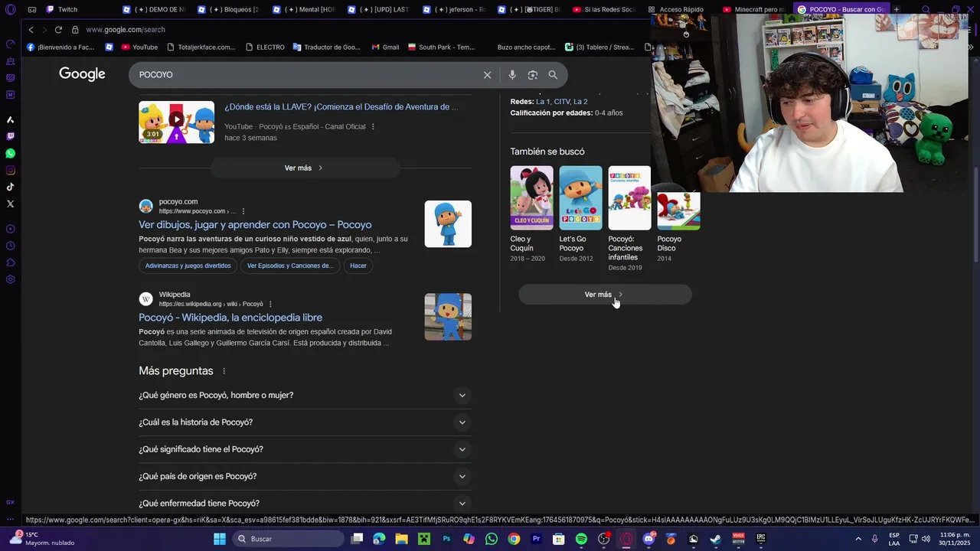Click the 'Hacer' chip
980x551 pixels.
(x=358, y=266)
